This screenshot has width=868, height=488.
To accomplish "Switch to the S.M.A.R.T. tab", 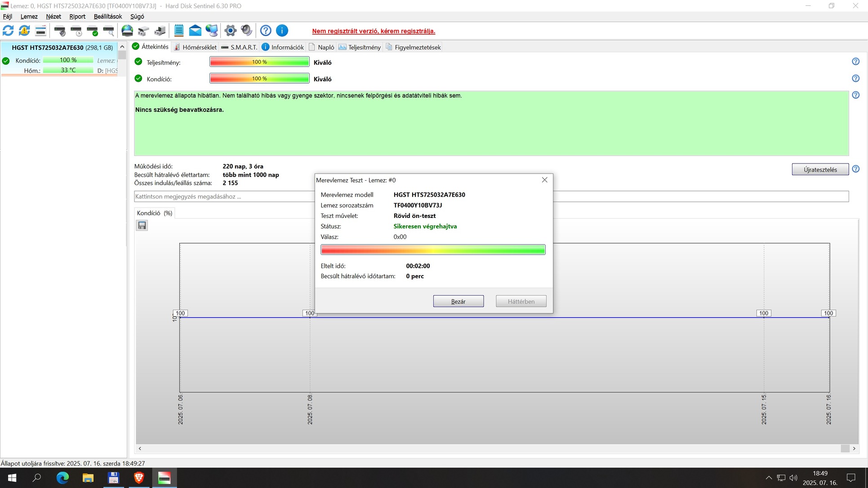I will 239,47.
